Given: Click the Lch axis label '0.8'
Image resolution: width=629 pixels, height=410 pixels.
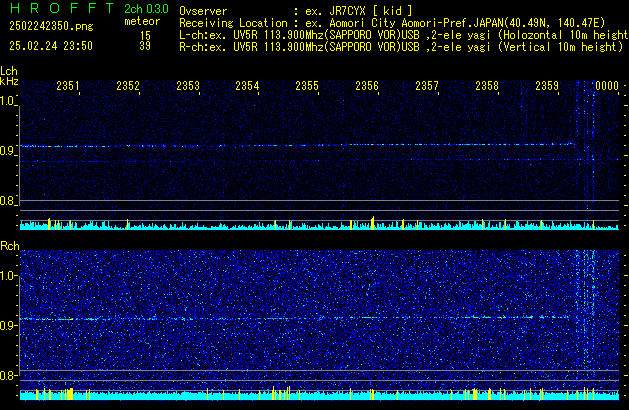Looking at the screenshot, I should 8,201.
